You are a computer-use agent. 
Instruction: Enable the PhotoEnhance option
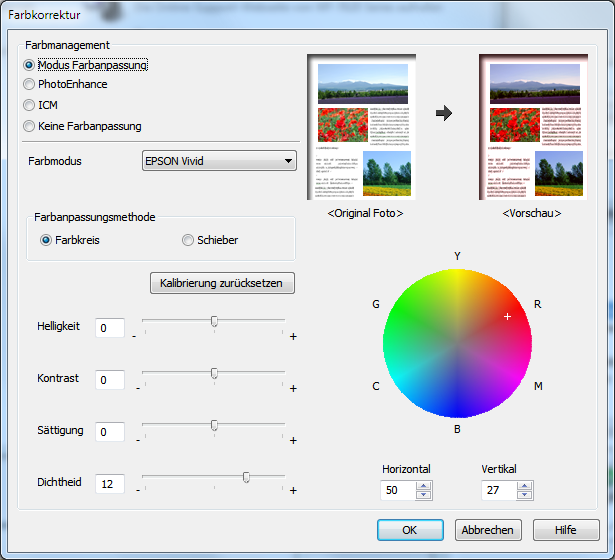pos(29,85)
